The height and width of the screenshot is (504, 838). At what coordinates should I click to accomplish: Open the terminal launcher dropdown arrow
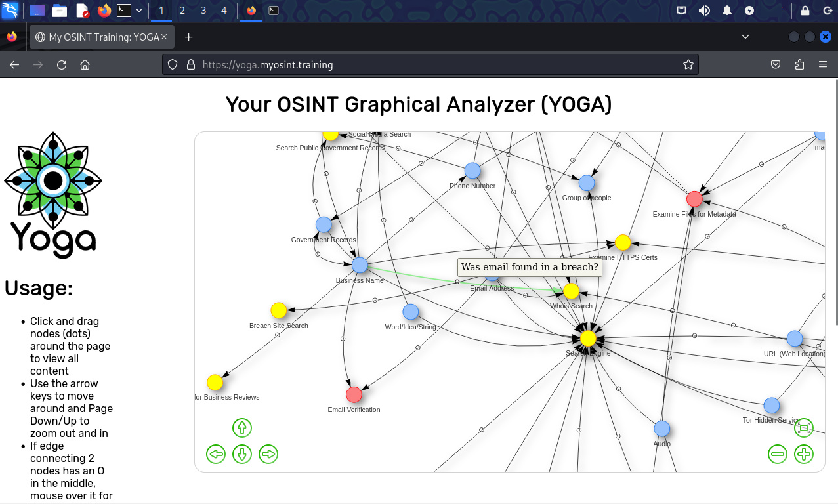click(x=139, y=10)
